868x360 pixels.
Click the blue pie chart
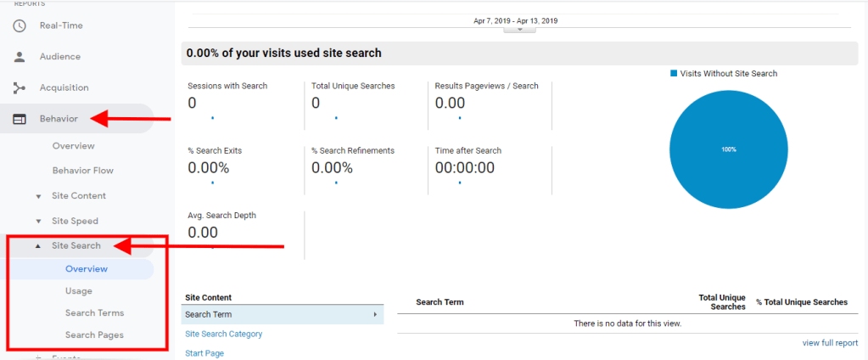pyautogui.click(x=729, y=149)
